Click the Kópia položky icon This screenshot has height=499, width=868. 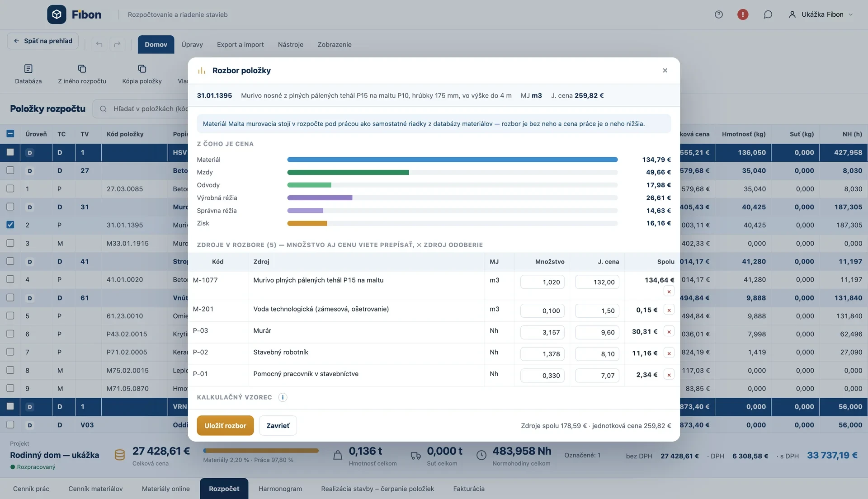tap(142, 69)
